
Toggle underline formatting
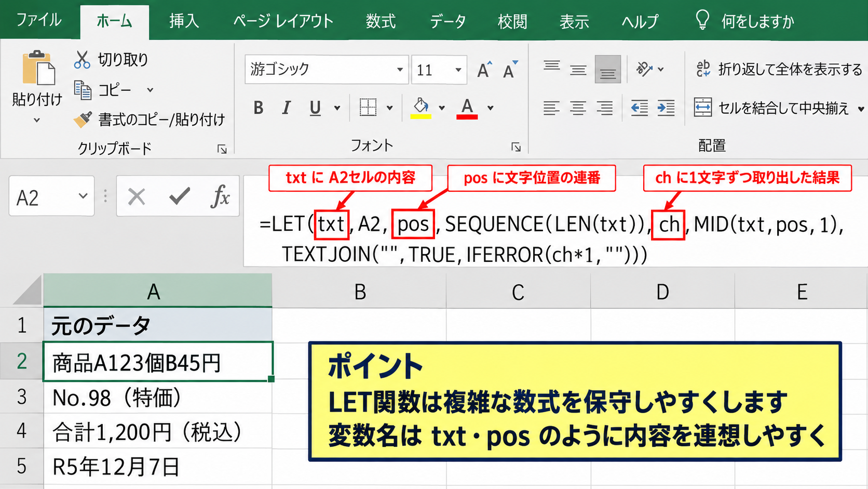coord(315,108)
